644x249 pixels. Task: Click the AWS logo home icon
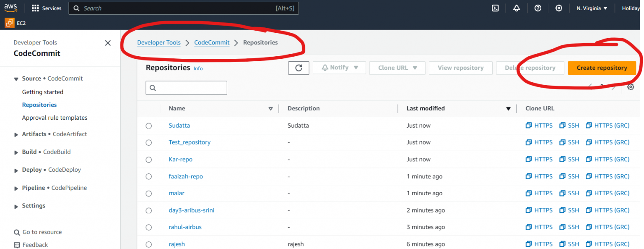(x=10, y=8)
